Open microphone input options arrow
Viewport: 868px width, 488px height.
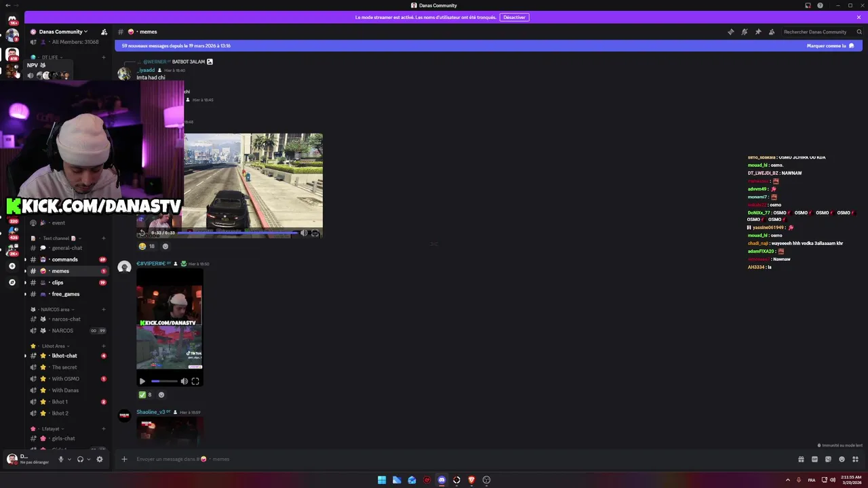(x=69, y=460)
